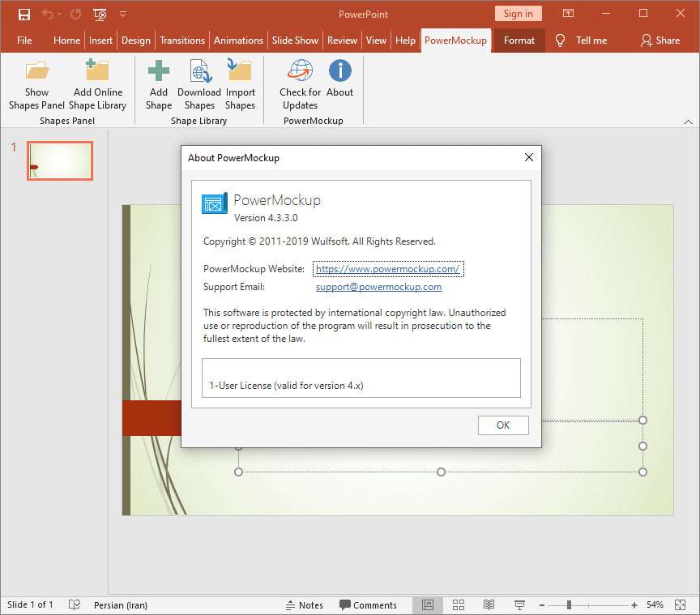
Task: Expand the Customize Quick Access Toolbar dropdown
Action: click(x=123, y=14)
